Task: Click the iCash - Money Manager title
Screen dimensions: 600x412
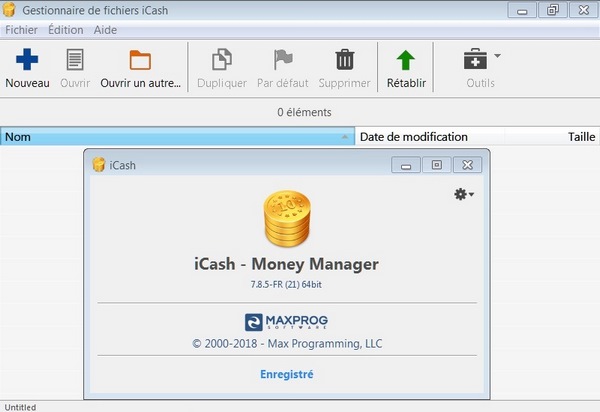Action: pos(286,264)
